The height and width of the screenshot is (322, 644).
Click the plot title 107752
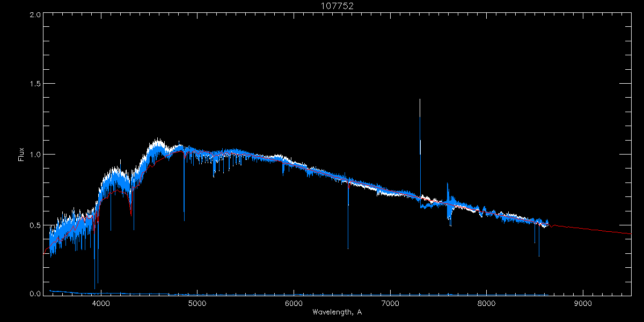(x=337, y=6)
